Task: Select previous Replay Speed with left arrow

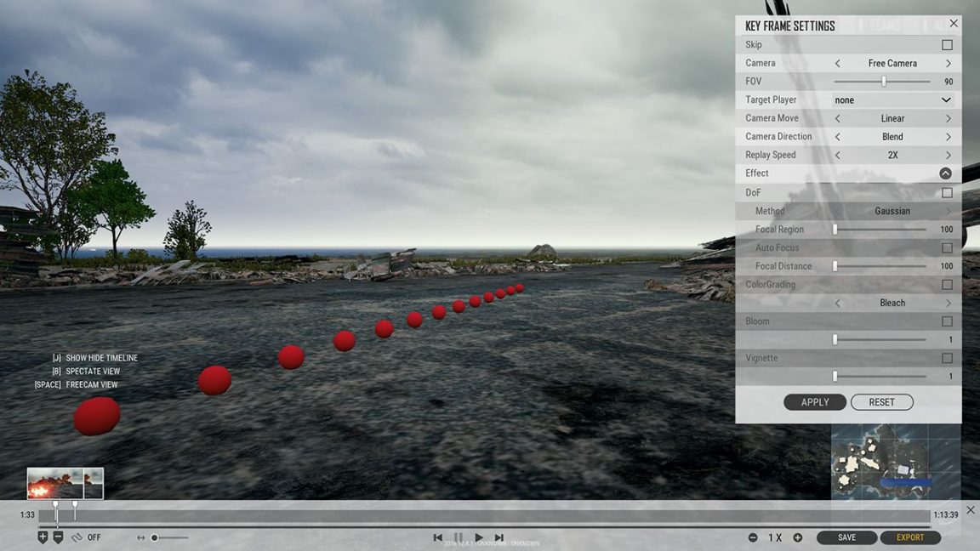Action: (837, 155)
